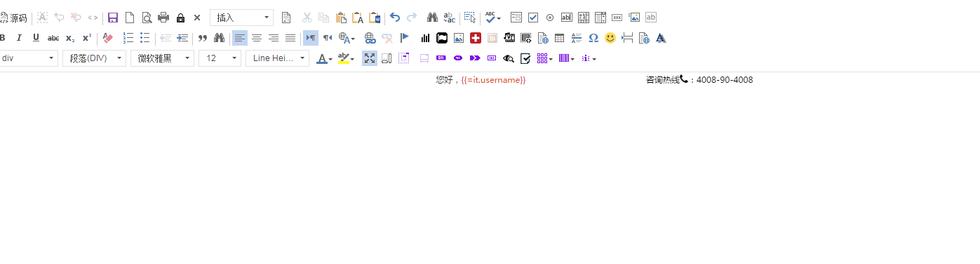The image size is (980, 264).
Task: Insert a numbered list
Action: click(128, 38)
